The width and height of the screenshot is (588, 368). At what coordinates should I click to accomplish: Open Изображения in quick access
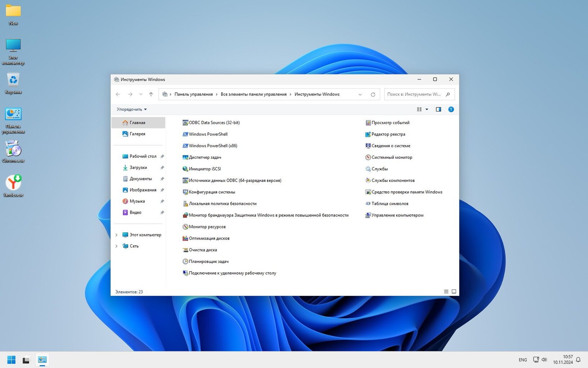coord(138,190)
